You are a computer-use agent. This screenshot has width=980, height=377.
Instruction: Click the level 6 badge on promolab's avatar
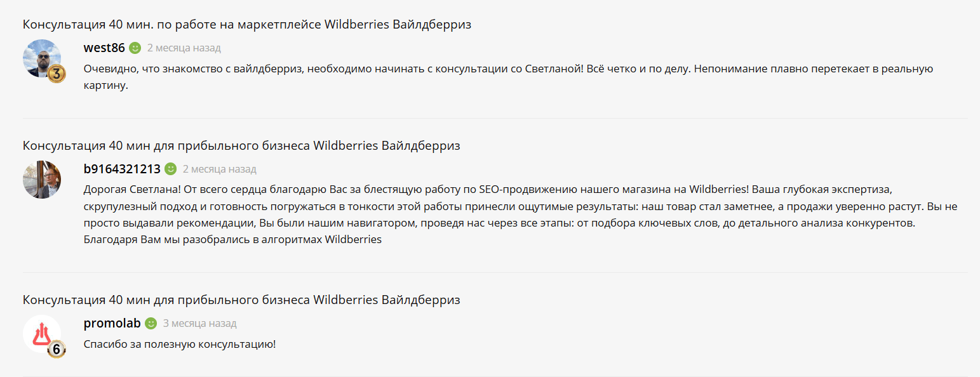[57, 349]
